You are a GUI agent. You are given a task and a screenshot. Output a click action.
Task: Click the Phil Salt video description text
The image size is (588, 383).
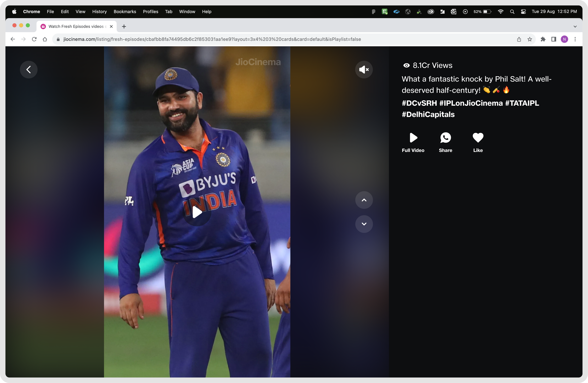(476, 85)
